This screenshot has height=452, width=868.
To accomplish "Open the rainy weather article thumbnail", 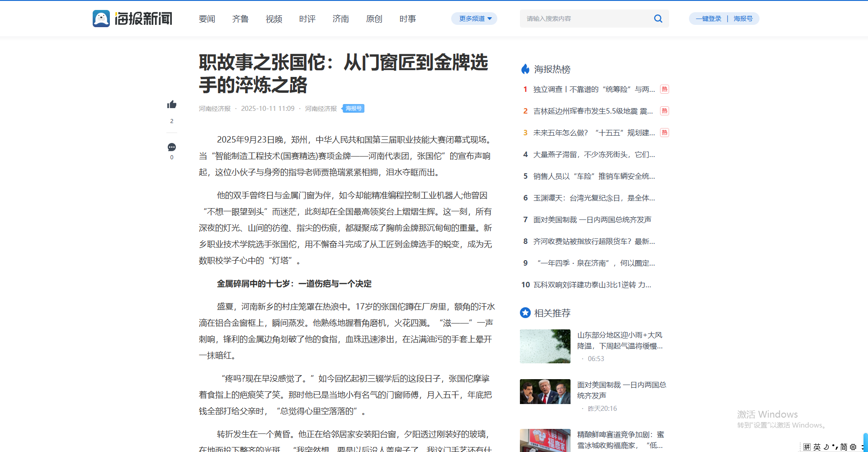I will [x=545, y=346].
